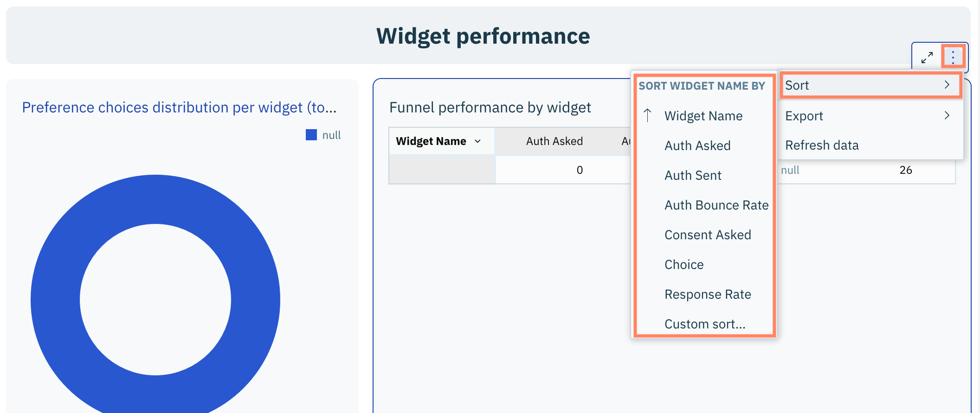Image resolution: width=980 pixels, height=413 pixels.
Task: Click the blue null legend swatch
Action: pyautogui.click(x=311, y=135)
